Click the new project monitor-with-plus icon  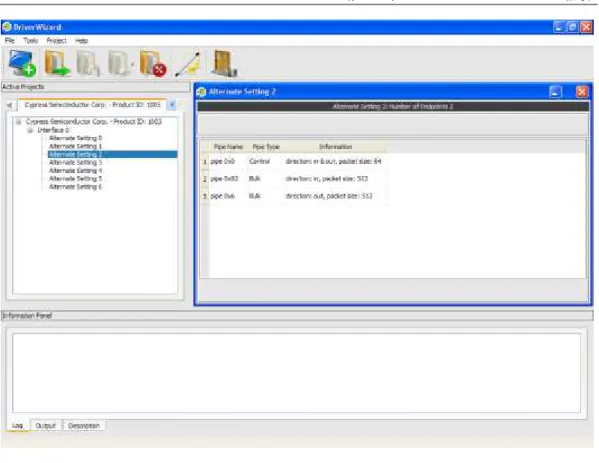[22, 63]
